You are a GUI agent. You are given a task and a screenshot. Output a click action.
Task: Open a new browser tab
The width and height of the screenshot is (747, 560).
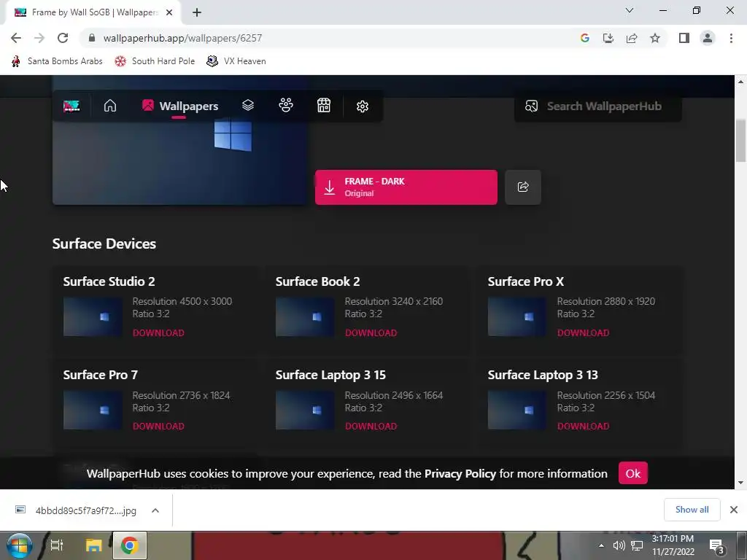[197, 13]
